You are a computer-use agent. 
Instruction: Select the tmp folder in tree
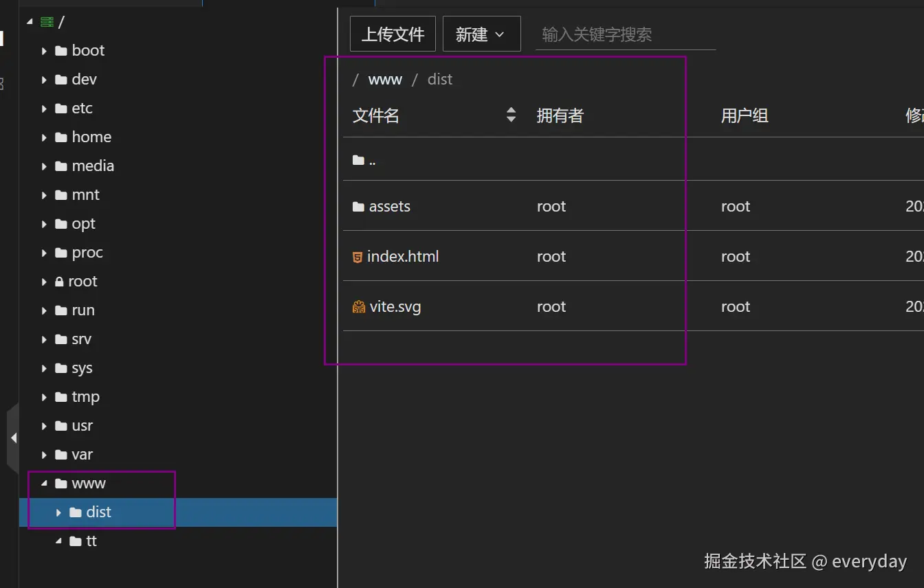85,396
